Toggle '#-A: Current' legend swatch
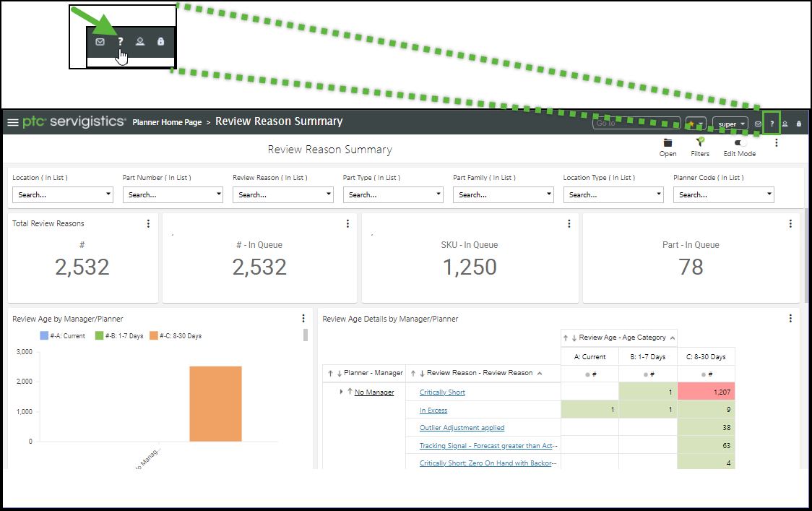The height and width of the screenshot is (511, 812). [44, 336]
